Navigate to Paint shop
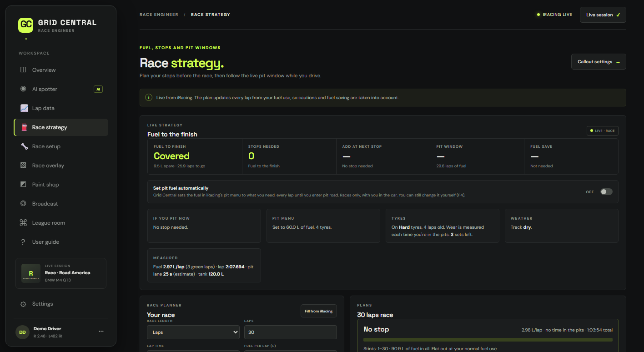The image size is (644, 352). tap(61, 185)
